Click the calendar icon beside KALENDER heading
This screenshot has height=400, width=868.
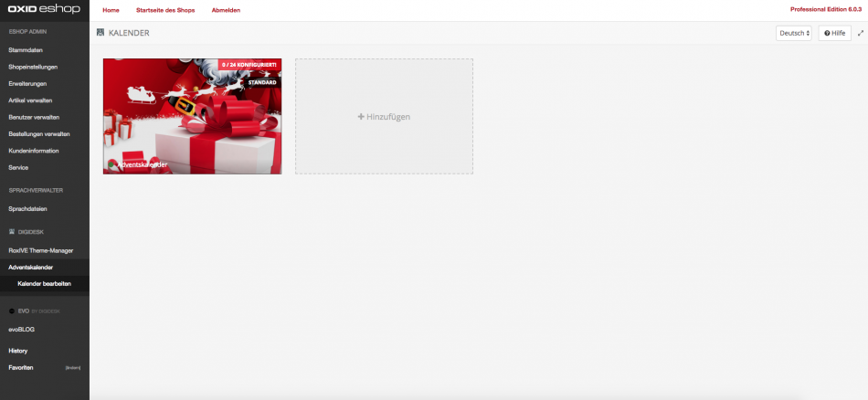pos(101,33)
